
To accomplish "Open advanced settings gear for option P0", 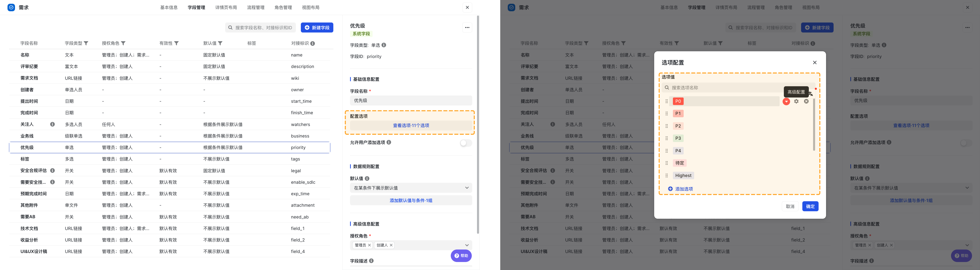I will (796, 101).
